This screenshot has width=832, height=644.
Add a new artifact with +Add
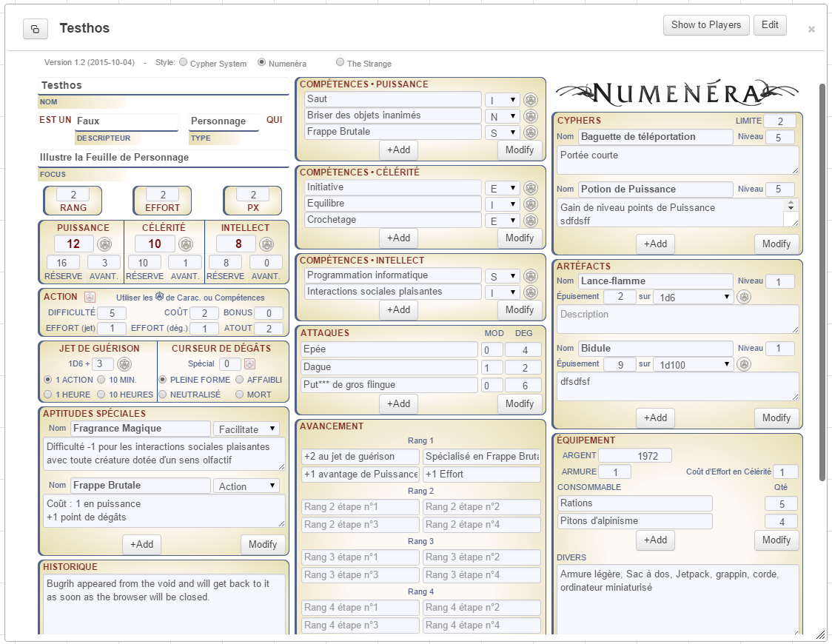(x=655, y=418)
